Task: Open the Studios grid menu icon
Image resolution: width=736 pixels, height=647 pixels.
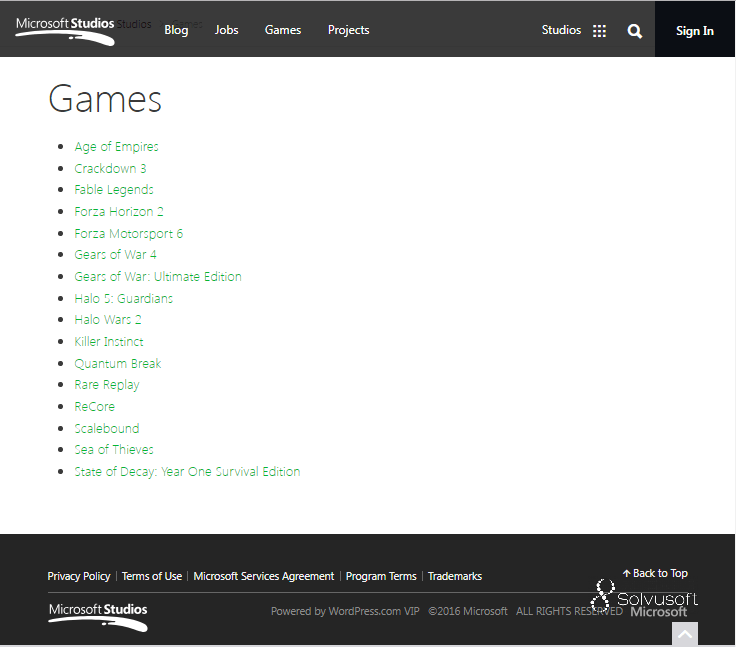Action: coord(599,31)
